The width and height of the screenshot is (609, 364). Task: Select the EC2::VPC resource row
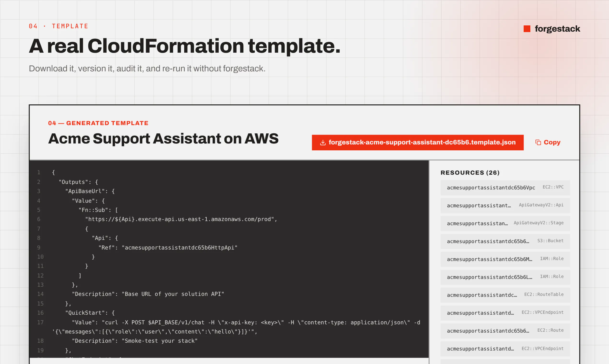click(505, 188)
